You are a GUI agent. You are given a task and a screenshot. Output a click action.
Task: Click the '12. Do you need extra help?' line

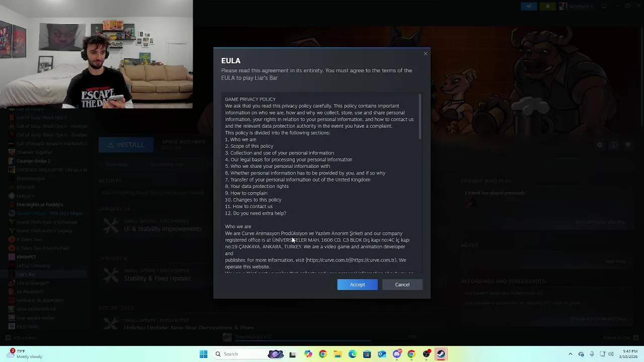pos(256,213)
